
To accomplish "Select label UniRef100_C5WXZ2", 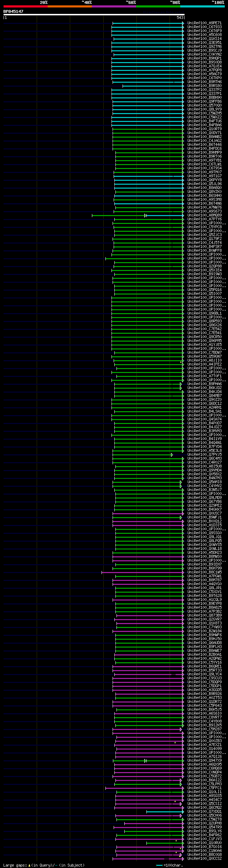I will pos(204,117).
